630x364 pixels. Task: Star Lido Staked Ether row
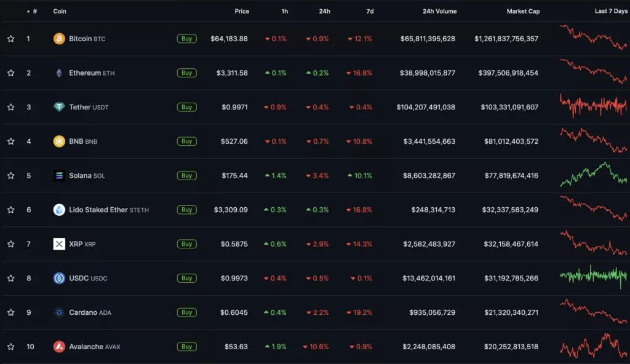11,210
